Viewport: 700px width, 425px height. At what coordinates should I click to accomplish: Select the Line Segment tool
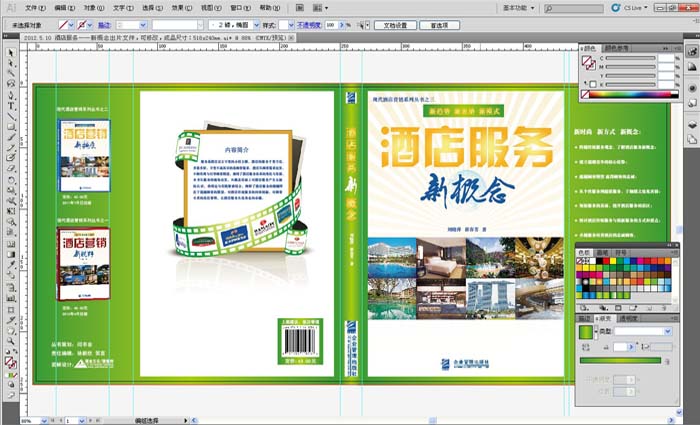coord(11,117)
